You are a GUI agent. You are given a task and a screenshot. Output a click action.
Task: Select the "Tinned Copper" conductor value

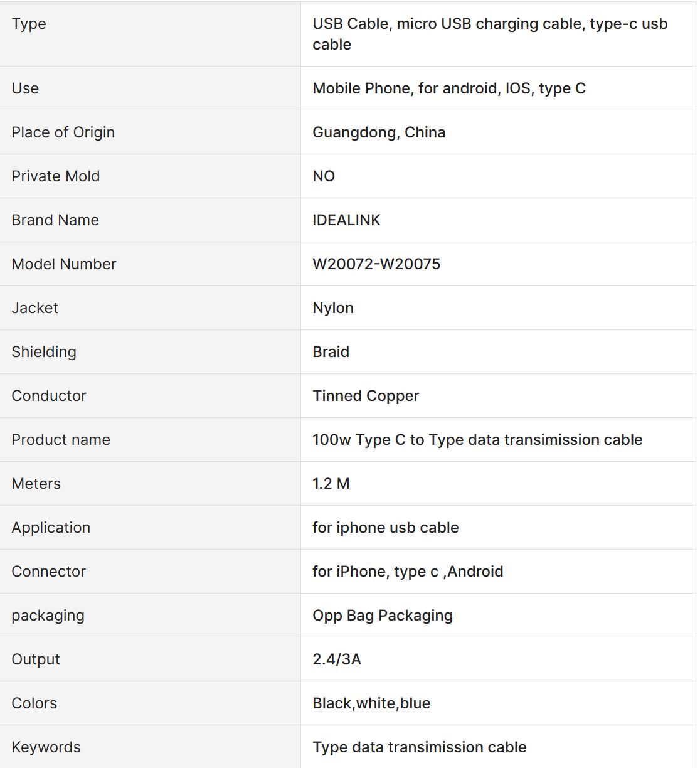[366, 396]
